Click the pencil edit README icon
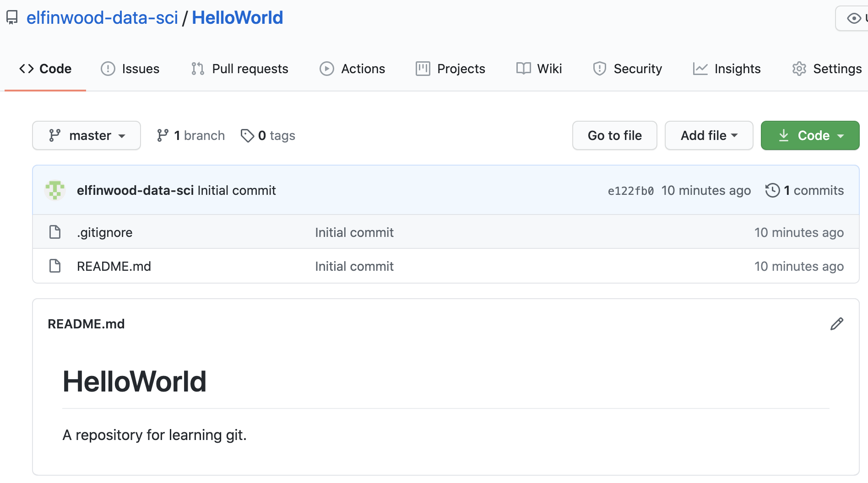The height and width of the screenshot is (483, 868). click(836, 324)
